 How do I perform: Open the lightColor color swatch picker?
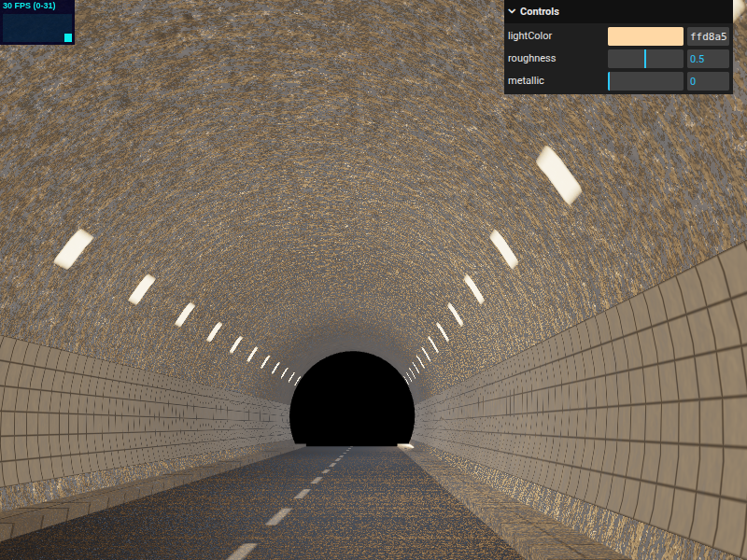click(x=644, y=35)
